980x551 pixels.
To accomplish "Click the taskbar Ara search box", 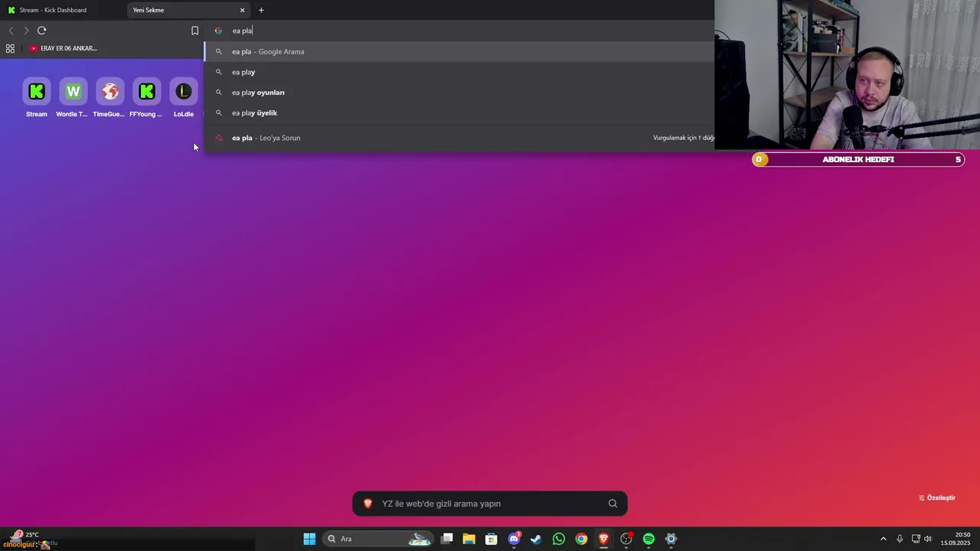I will coord(378,539).
